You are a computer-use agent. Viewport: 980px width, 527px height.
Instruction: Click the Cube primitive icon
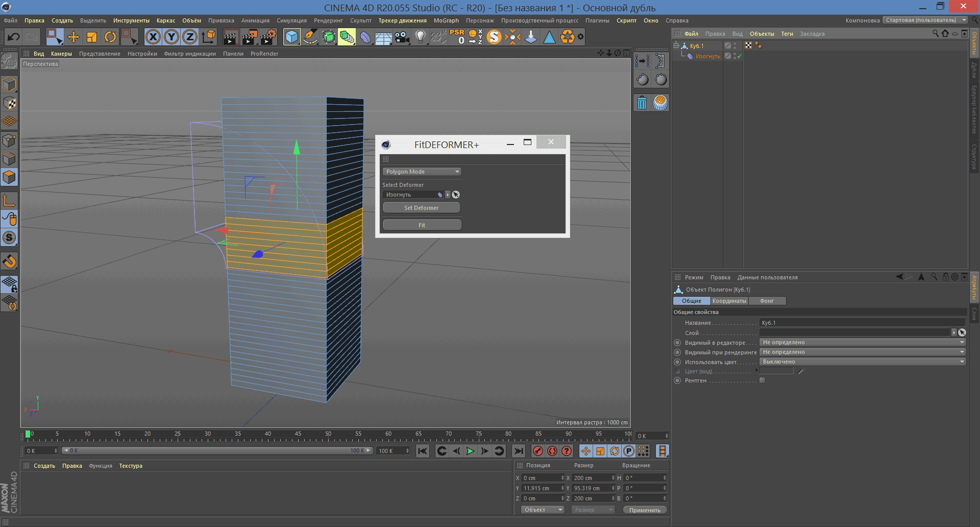click(x=291, y=37)
